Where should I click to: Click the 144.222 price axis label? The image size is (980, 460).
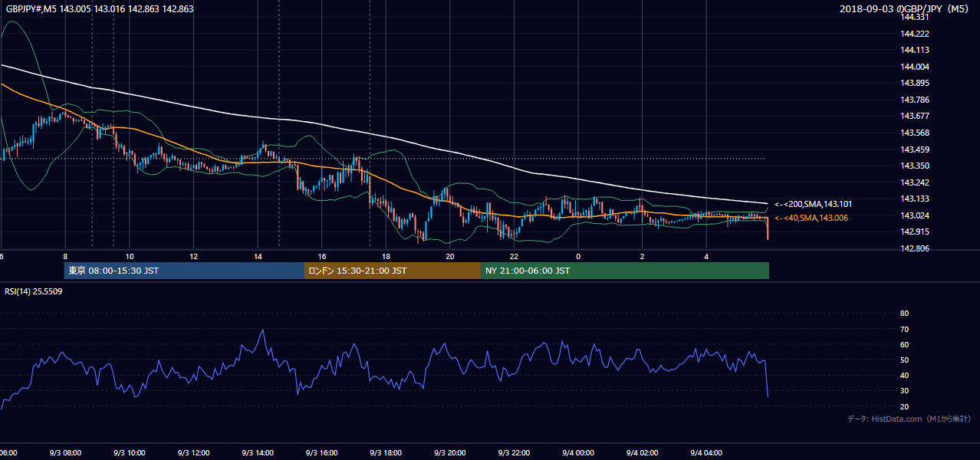pos(914,34)
